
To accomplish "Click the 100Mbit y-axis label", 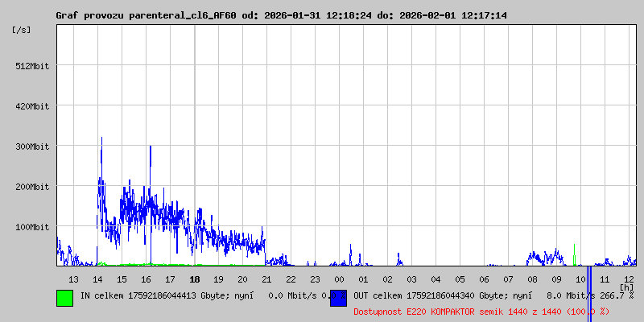I will tap(32, 227).
